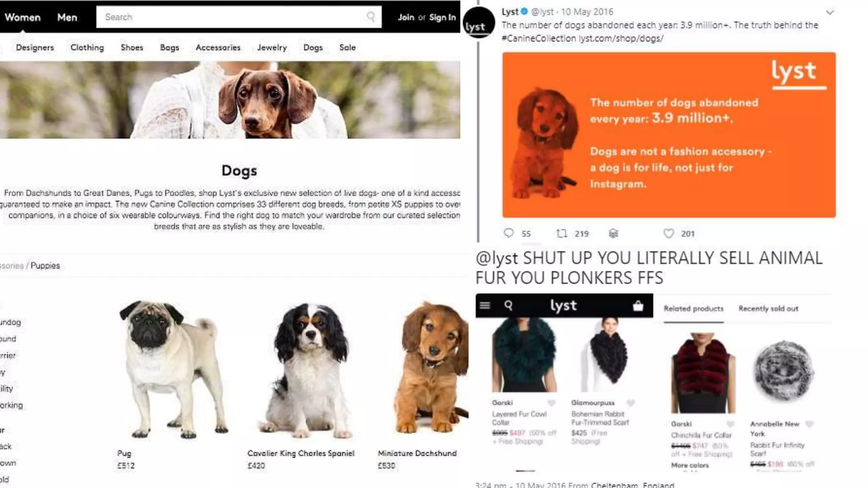Open the Designers navigation menu

(35, 47)
